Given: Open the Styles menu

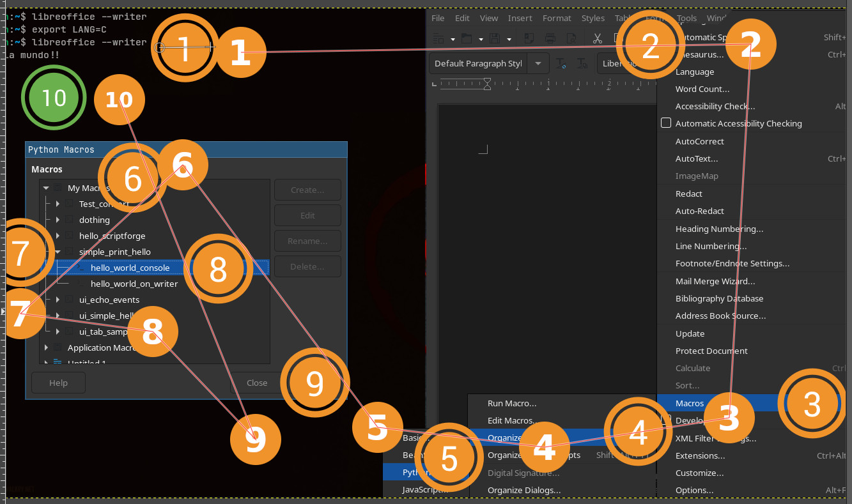Looking at the screenshot, I should click(x=593, y=18).
